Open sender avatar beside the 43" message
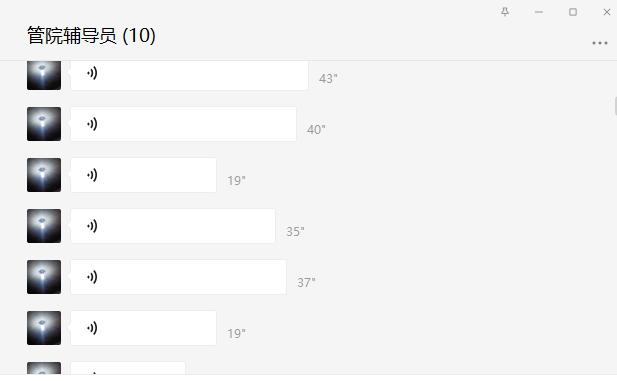The image size is (617, 381). coord(44,75)
